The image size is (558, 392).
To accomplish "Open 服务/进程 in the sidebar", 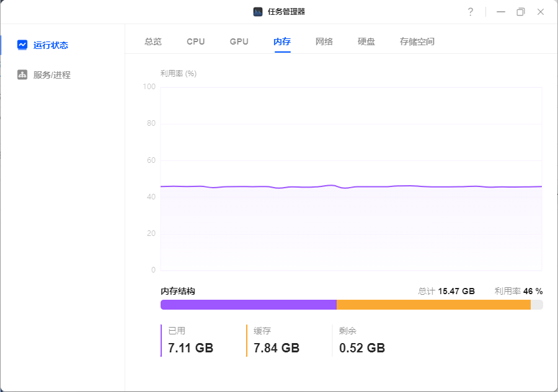I will (x=52, y=75).
